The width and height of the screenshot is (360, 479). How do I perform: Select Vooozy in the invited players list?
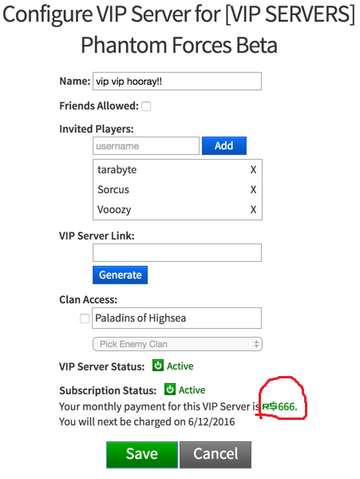[114, 210]
